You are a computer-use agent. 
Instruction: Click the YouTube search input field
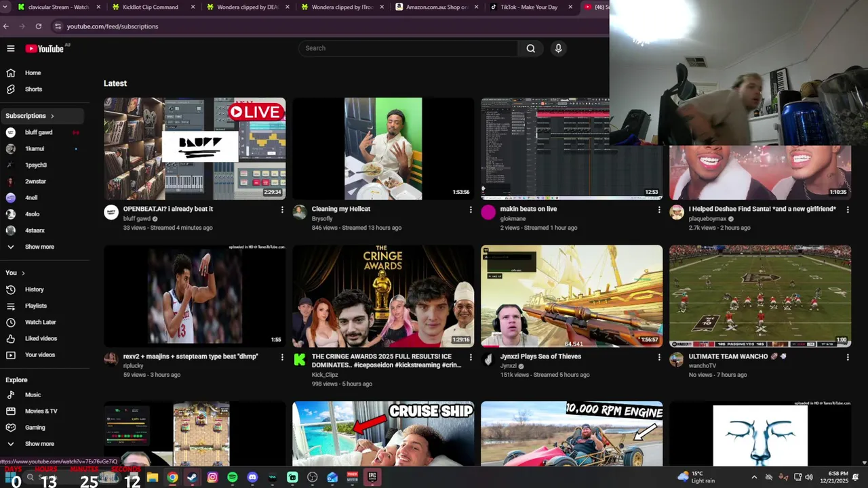coord(408,48)
